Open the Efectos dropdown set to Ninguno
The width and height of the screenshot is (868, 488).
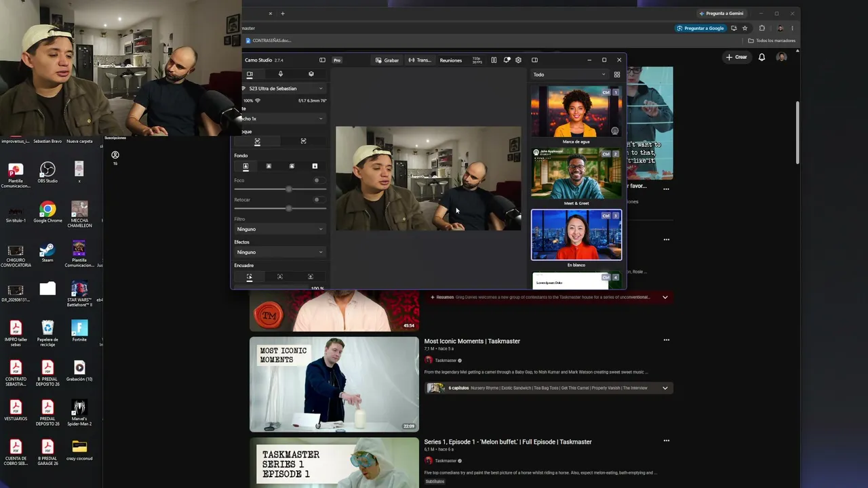(x=280, y=252)
